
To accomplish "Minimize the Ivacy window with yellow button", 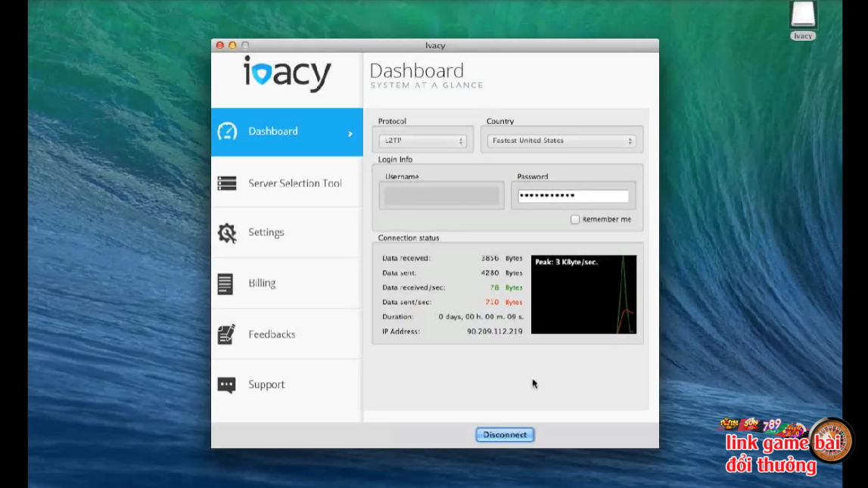I will coord(232,45).
